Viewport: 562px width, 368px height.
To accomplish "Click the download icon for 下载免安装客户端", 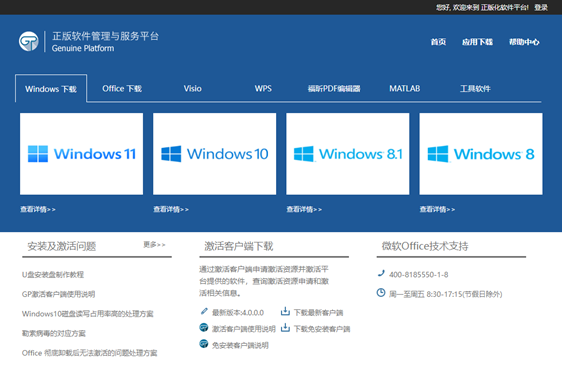I will pyautogui.click(x=285, y=327).
